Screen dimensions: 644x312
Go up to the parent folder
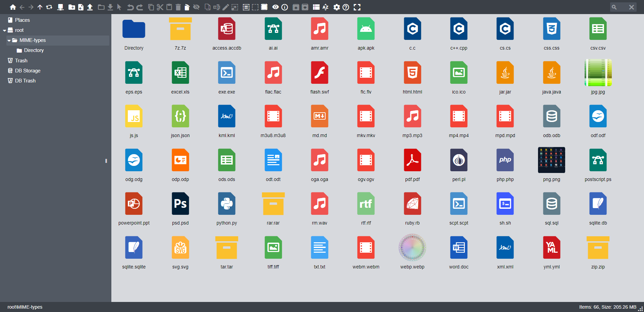[x=40, y=7]
